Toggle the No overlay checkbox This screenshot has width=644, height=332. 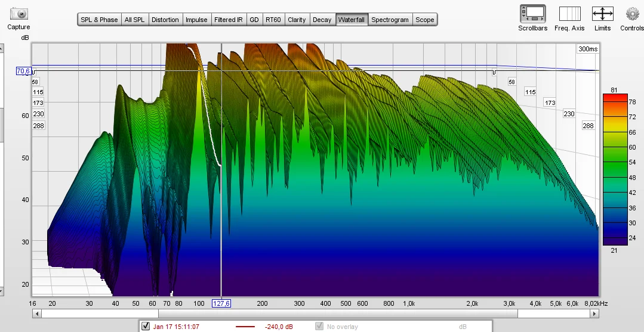click(319, 326)
